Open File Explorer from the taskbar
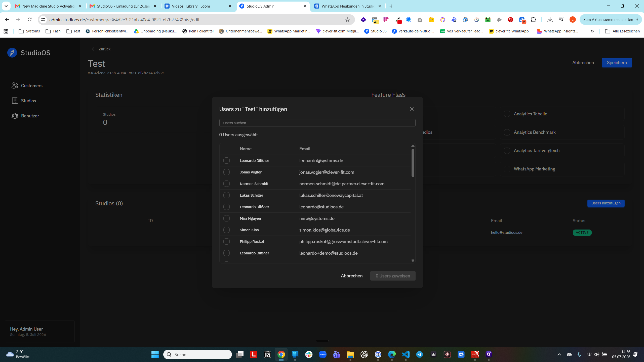 (350, 354)
